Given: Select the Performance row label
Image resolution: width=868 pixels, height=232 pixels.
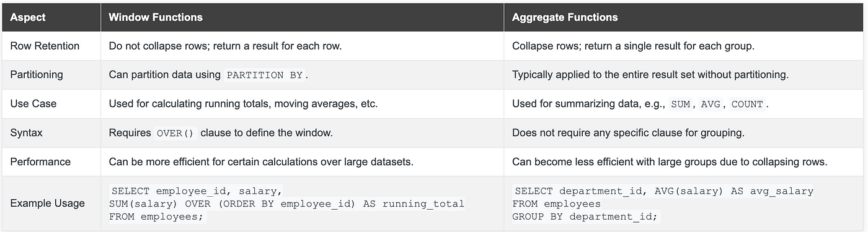Looking at the screenshot, I should click(x=40, y=161).
